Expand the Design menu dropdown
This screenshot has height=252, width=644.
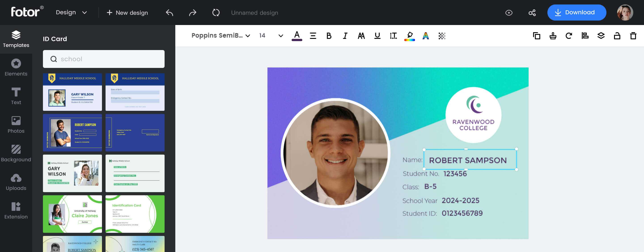71,13
